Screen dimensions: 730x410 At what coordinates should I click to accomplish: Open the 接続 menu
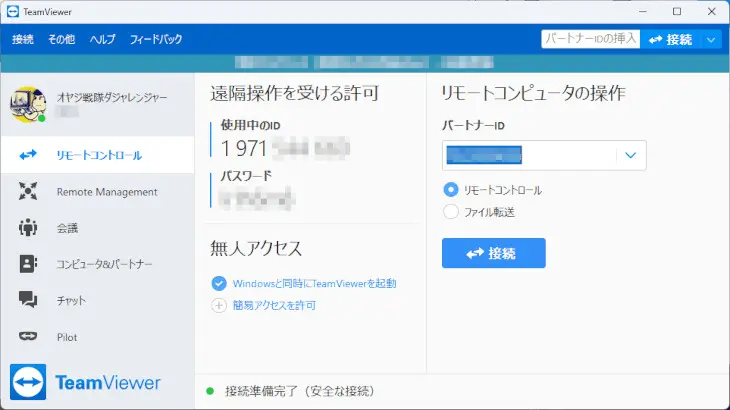pyautogui.click(x=23, y=39)
